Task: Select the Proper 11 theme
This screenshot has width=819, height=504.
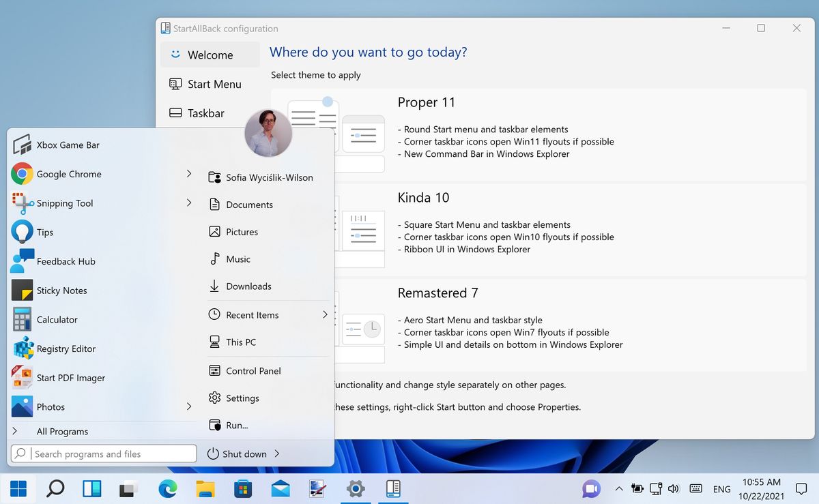Action: point(426,102)
